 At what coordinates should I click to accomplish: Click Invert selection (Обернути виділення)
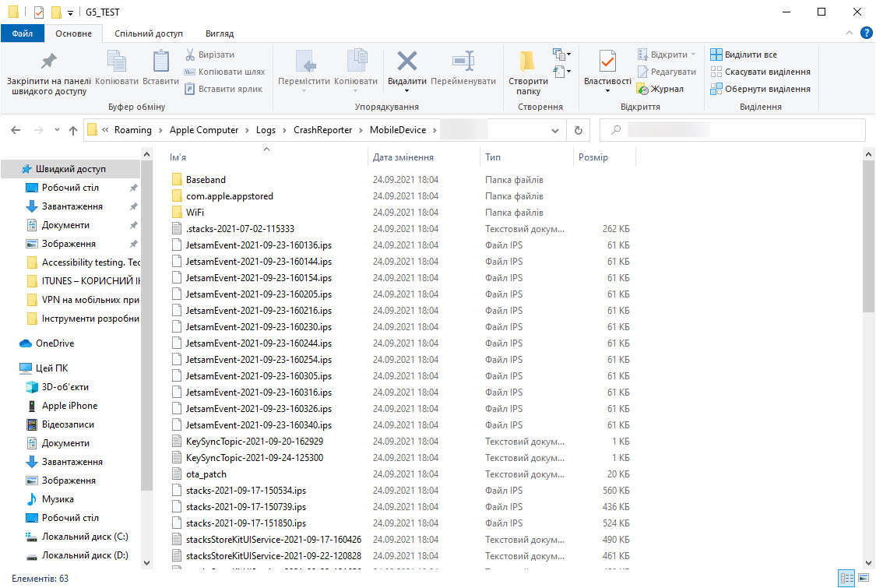click(x=760, y=89)
